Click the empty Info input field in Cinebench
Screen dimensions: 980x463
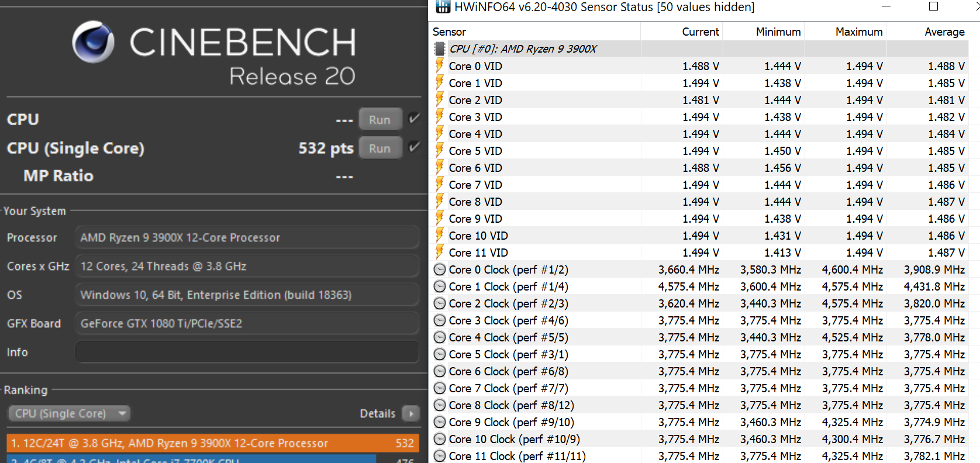pos(247,352)
